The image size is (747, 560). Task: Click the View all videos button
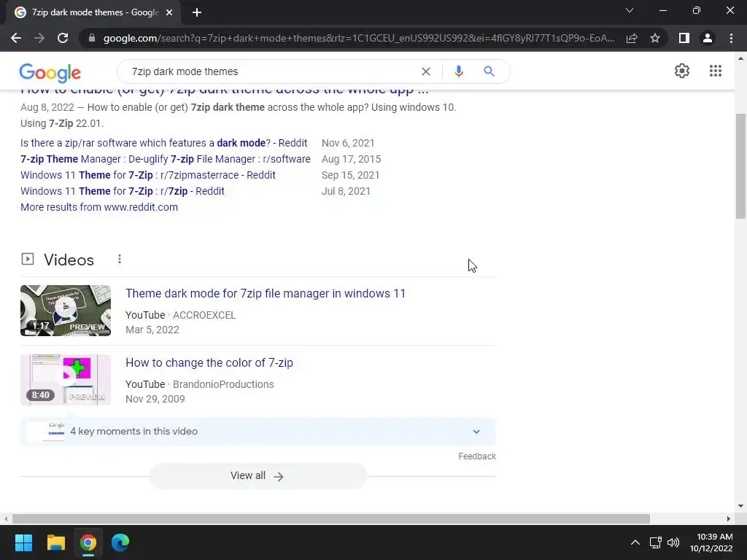tap(258, 475)
